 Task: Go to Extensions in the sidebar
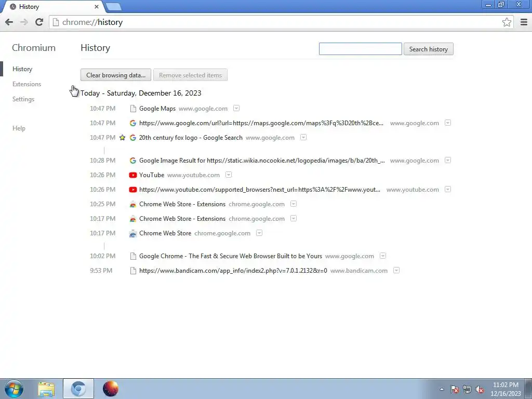27,84
